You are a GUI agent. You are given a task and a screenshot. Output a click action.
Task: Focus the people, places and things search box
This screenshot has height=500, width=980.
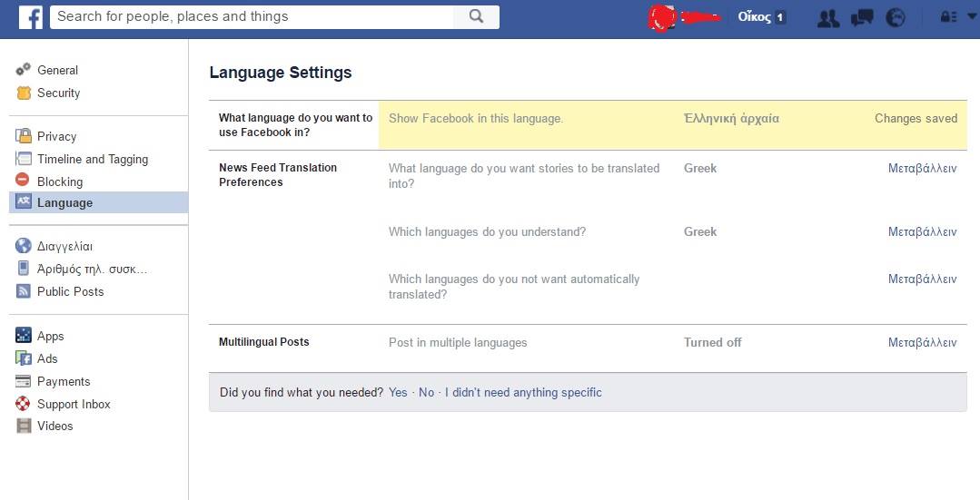coord(251,16)
